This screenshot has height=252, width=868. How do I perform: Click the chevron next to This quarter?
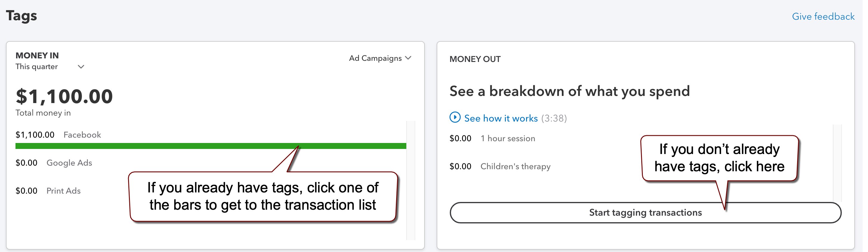coord(81,67)
